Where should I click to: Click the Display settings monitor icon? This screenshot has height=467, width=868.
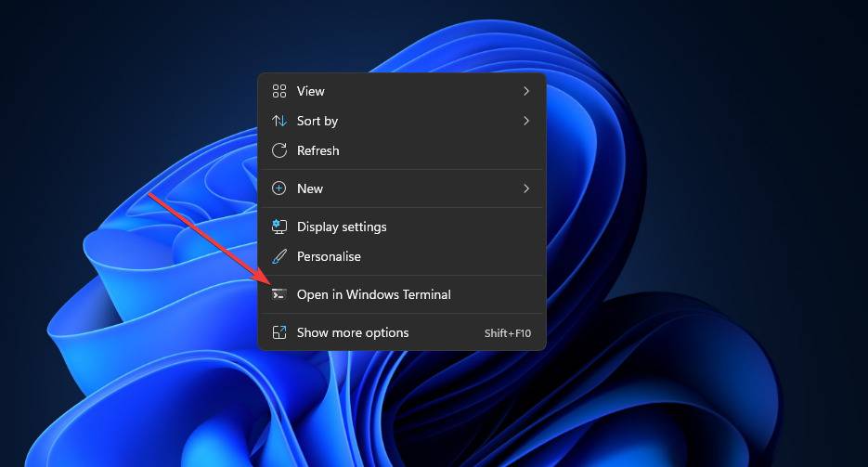(279, 227)
